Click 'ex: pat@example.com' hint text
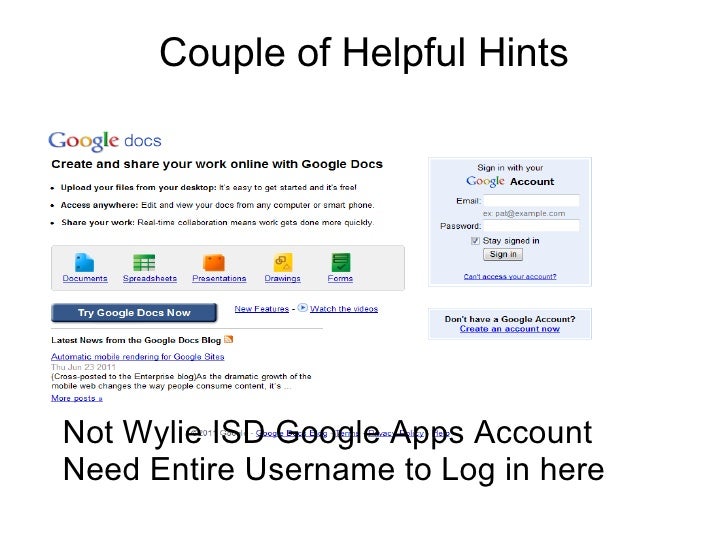Viewport: 728px width, 546px height. [x=524, y=214]
